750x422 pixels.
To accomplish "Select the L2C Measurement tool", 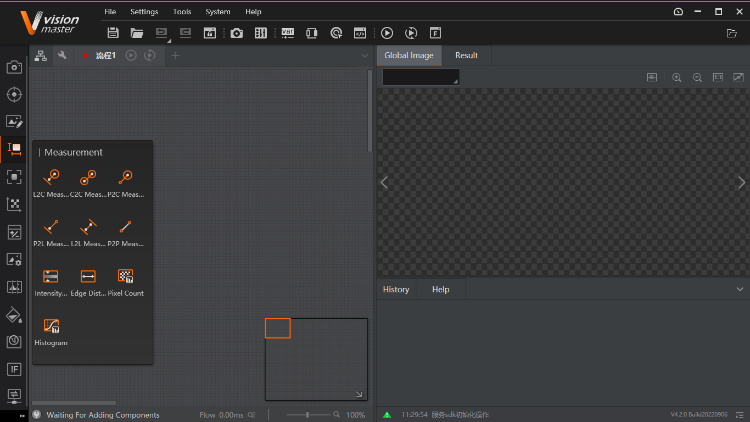I will tap(51, 178).
